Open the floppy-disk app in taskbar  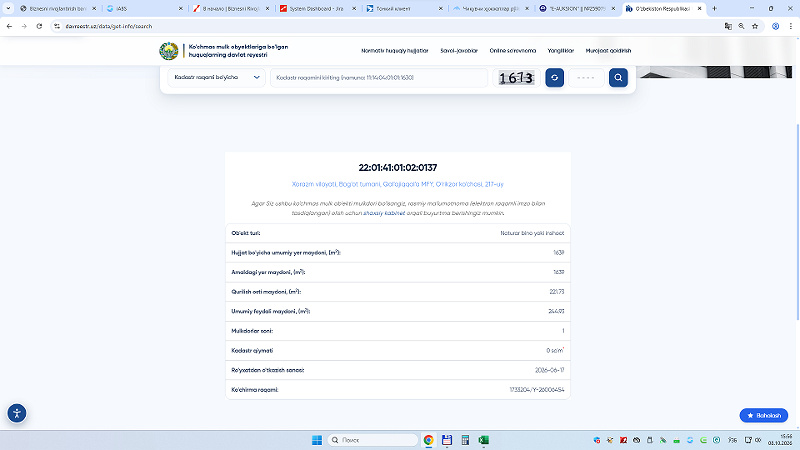click(x=447, y=440)
